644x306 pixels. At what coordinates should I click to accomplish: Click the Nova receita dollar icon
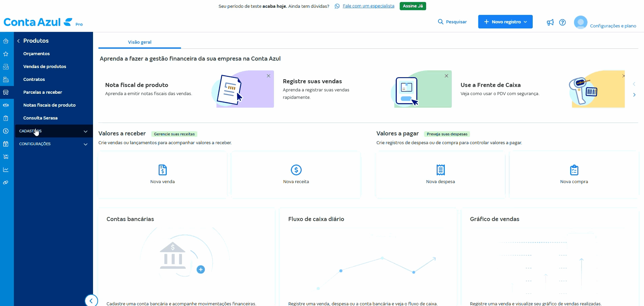point(296,170)
